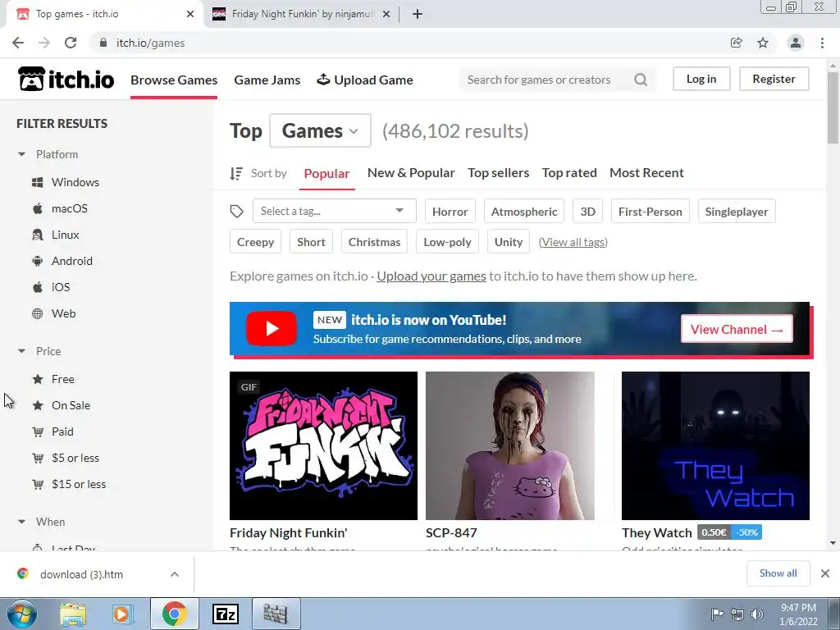Open Chrome's three-dot menu
840x630 pixels.
click(822, 43)
